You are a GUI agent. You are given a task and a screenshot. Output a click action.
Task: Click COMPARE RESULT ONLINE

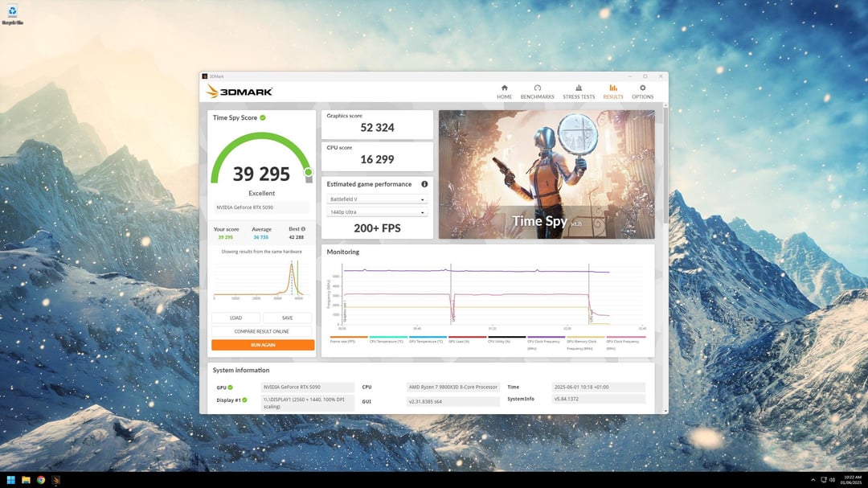click(262, 331)
